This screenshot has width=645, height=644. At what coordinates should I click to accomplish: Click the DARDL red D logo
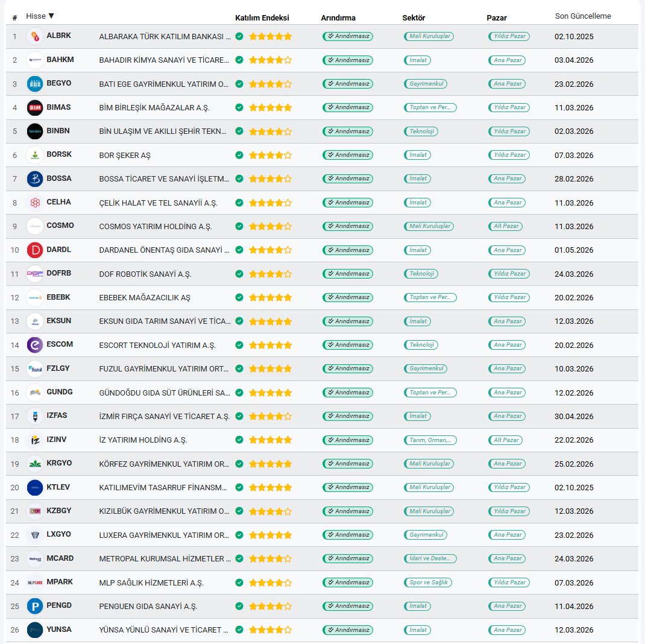click(x=35, y=250)
